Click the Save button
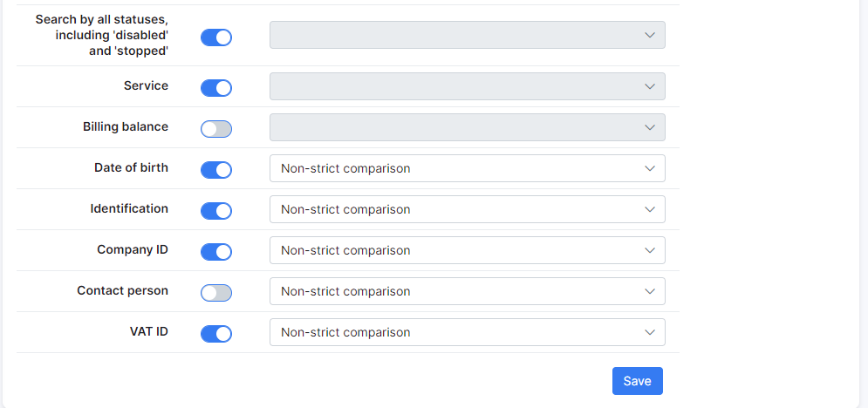 pyautogui.click(x=637, y=381)
